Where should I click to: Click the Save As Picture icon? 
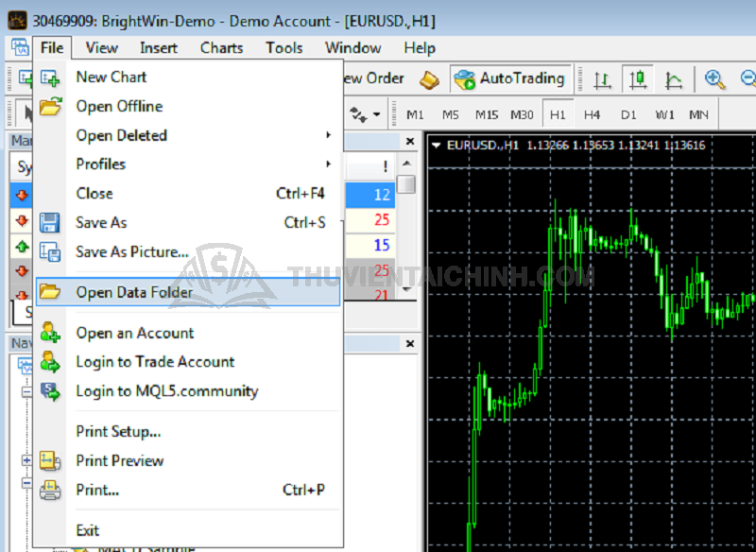(x=50, y=251)
